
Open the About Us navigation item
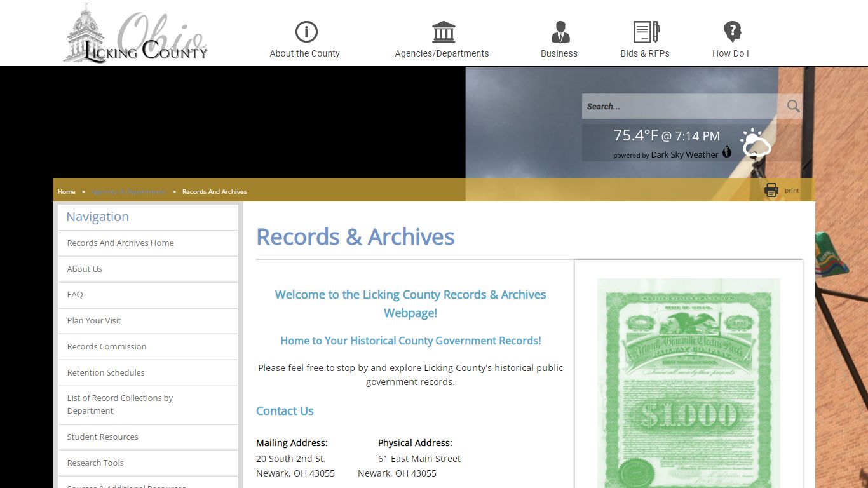148,269
